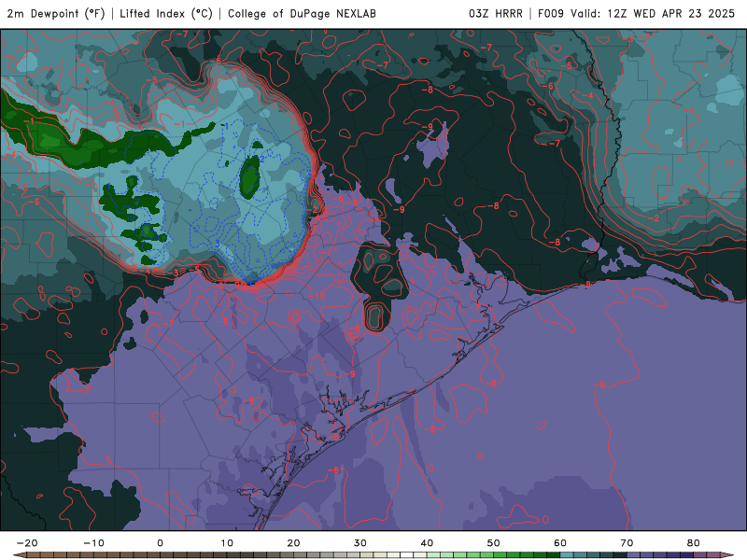Viewport: 747px width, 560px height.
Task: Click the 20 label on the color scale
Action: coord(293,543)
